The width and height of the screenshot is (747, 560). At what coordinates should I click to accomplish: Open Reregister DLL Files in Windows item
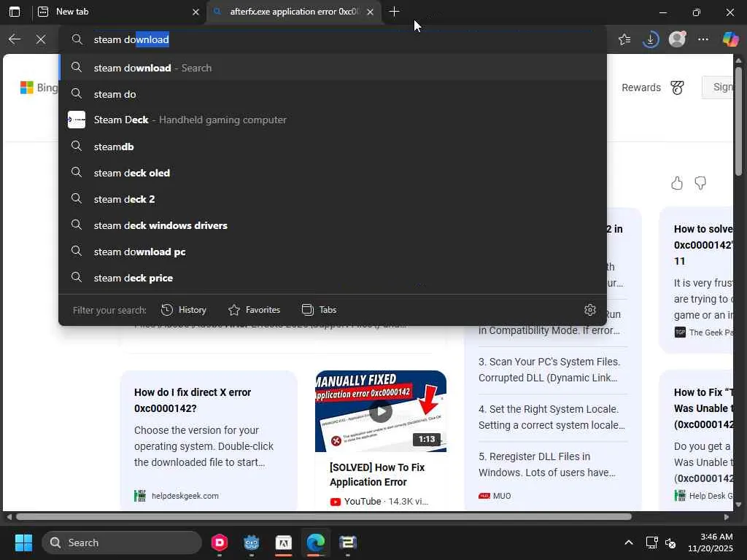click(x=548, y=464)
